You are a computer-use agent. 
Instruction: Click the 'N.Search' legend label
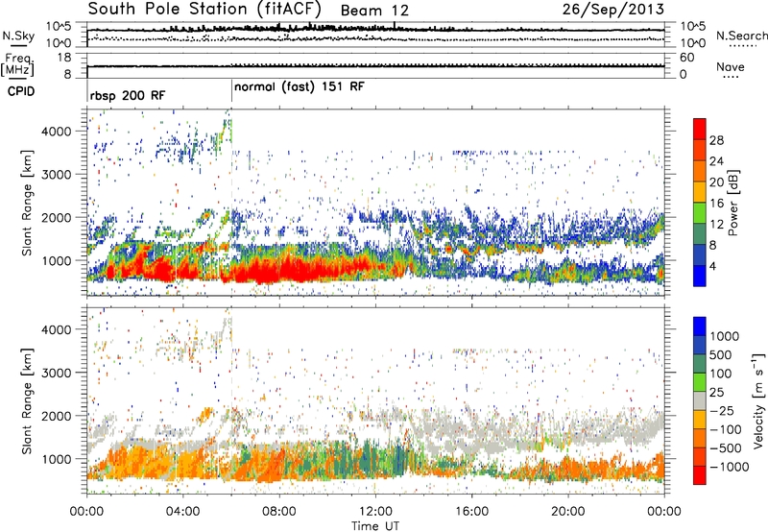(x=741, y=36)
